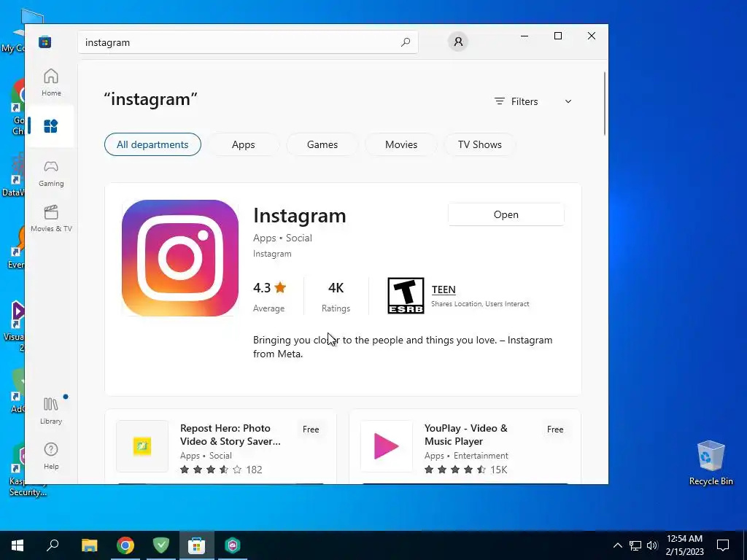747x560 pixels.
Task: Open Help from sidebar
Action: coord(51,456)
